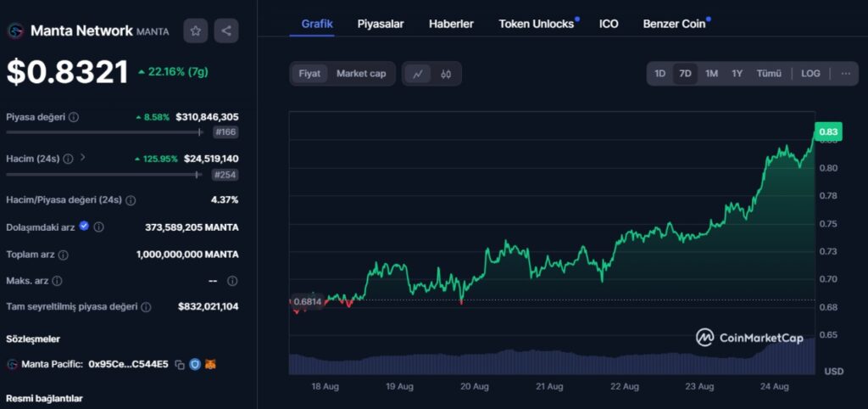Viewport: 868px width, 409px height.
Task: Click circulating supply 373,589,205 MANTA
Action: [x=192, y=227]
